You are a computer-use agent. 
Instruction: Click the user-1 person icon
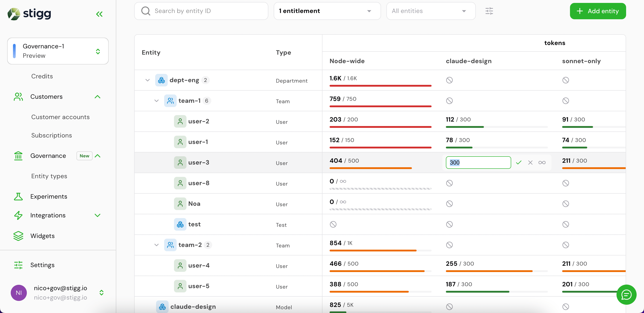(x=180, y=142)
